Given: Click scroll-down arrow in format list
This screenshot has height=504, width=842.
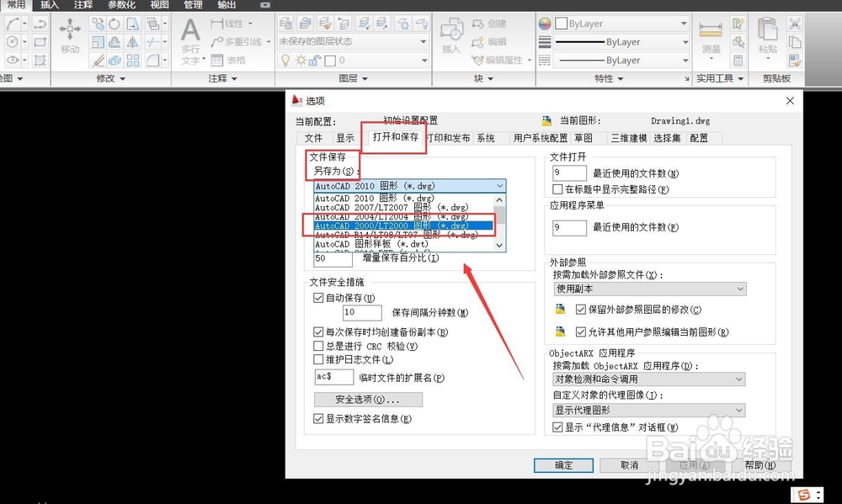Looking at the screenshot, I should [499, 246].
